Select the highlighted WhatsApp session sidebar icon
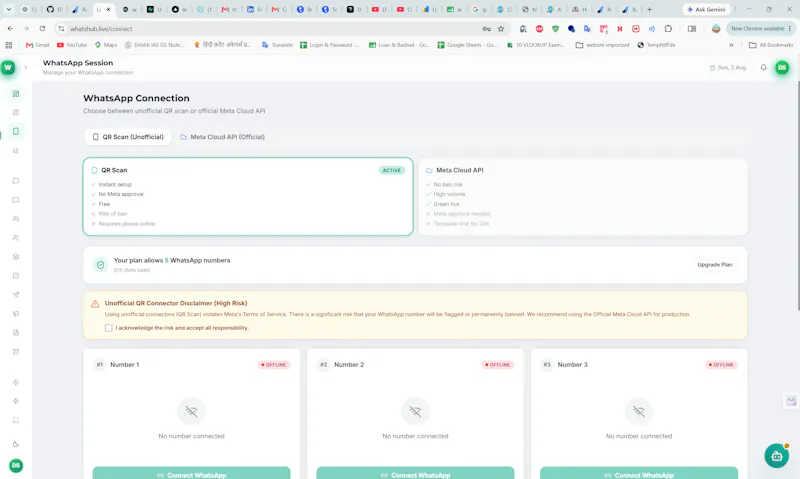Viewport: 800px width, 479px height. point(16,132)
